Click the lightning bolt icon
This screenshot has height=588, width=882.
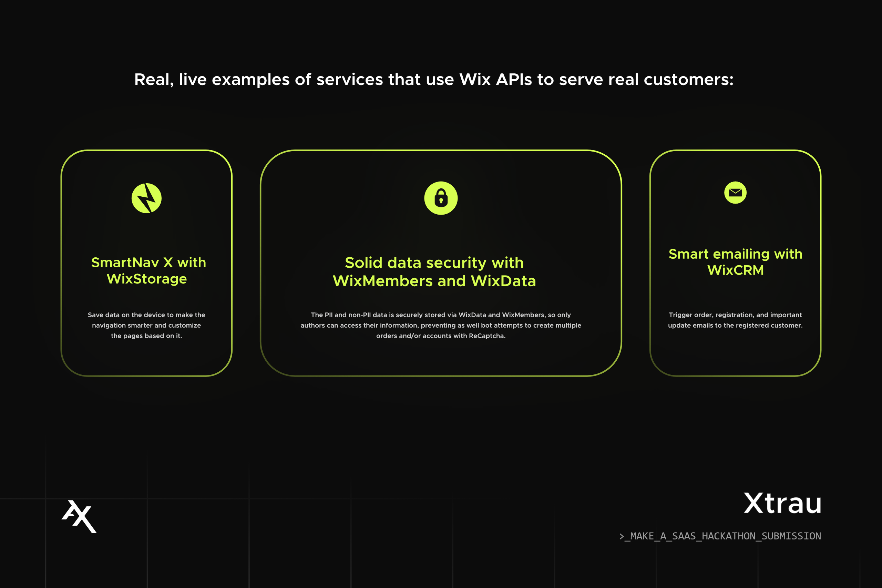tap(146, 198)
